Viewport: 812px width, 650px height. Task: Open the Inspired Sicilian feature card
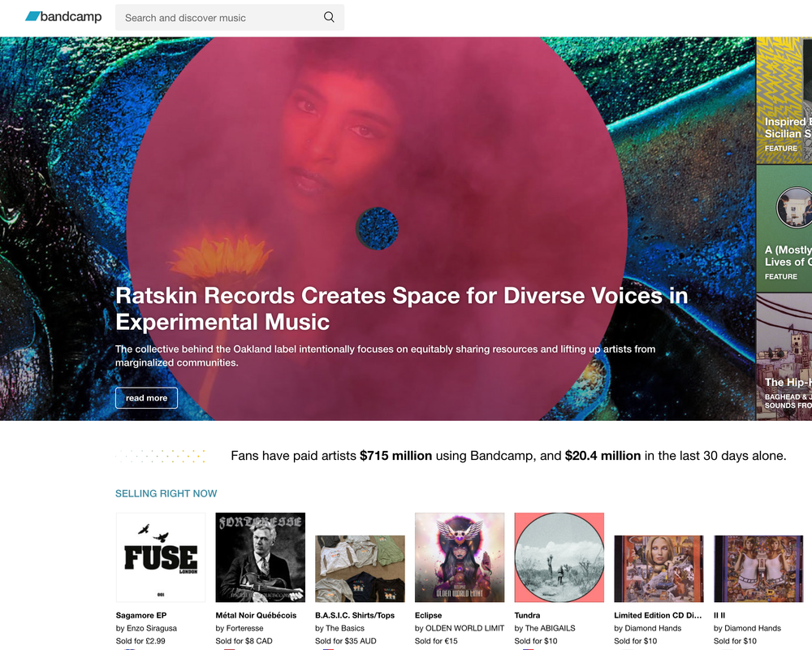tap(784, 101)
